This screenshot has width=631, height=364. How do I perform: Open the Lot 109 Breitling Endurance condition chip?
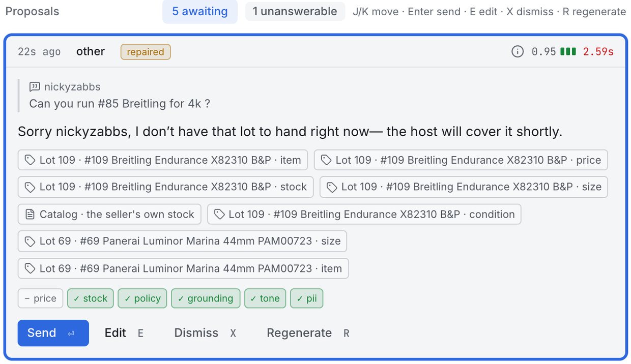(364, 214)
